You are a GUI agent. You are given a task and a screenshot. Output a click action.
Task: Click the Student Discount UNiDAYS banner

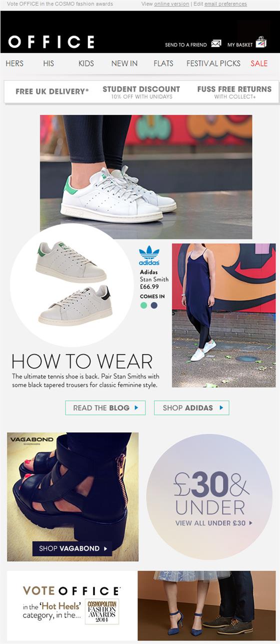pyautogui.click(x=141, y=92)
